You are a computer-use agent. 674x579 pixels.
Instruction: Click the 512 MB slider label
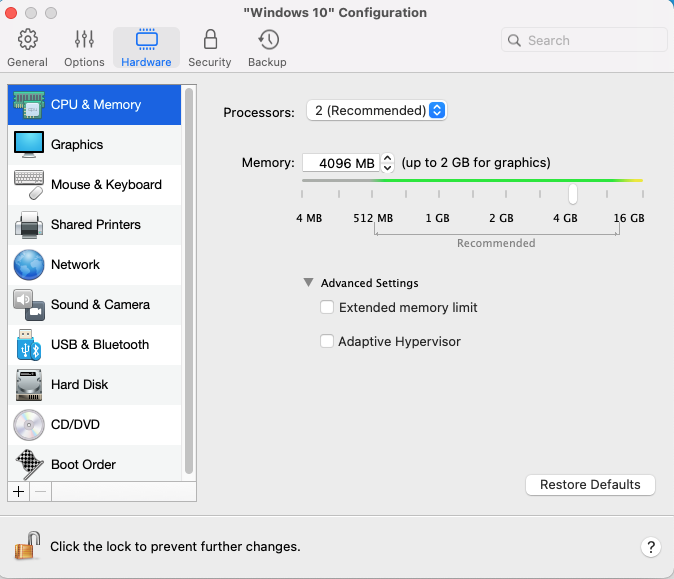pyautogui.click(x=373, y=218)
